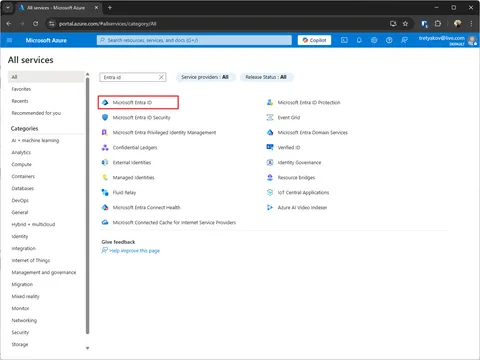Open the Analytics category
Image resolution: width=480 pixels, height=360 pixels.
21,152
